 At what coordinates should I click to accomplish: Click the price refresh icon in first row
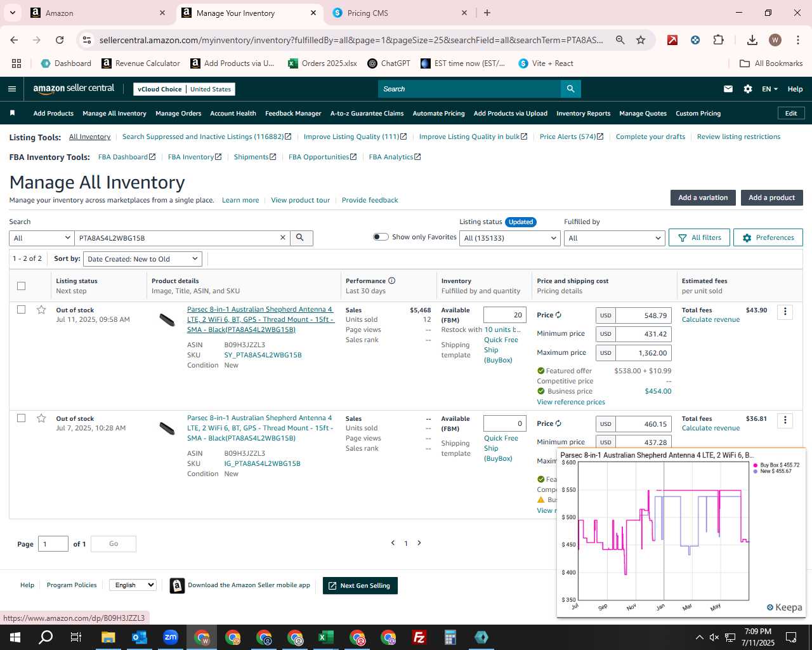558,315
